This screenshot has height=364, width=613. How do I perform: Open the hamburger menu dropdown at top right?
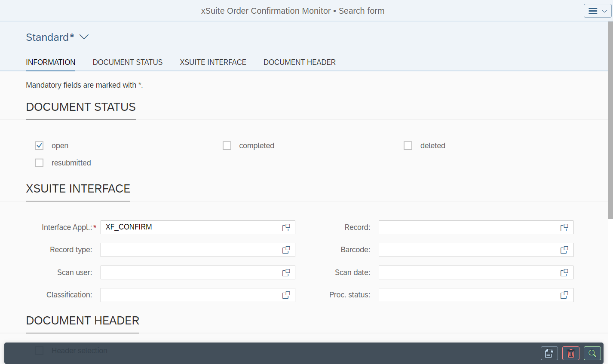[597, 11]
